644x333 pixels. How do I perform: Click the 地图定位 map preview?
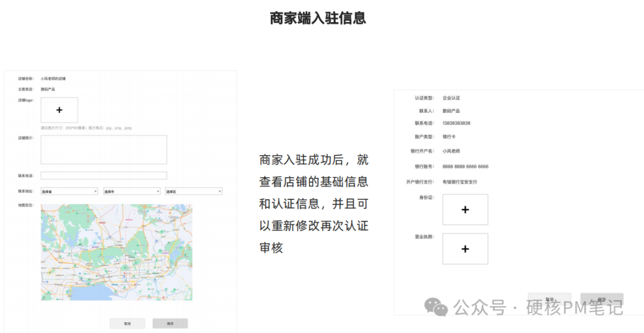[117, 252]
